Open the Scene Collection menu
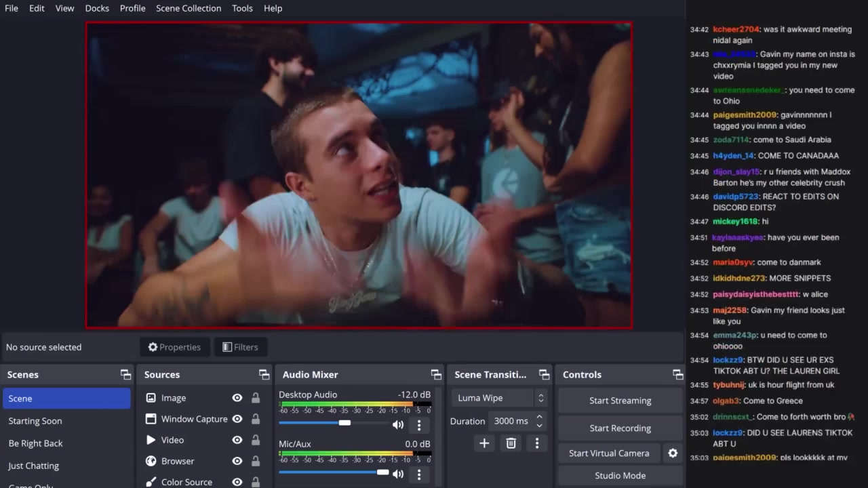Viewport: 868px width, 488px height. click(x=189, y=8)
